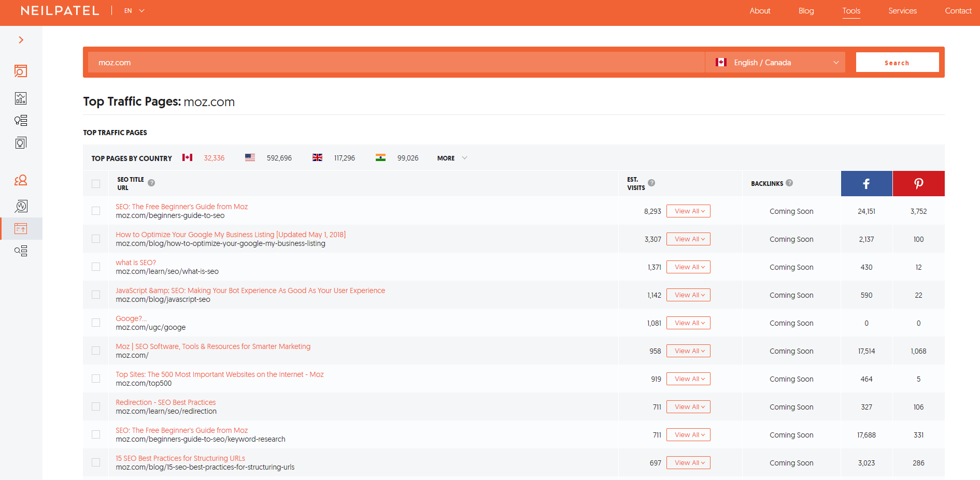This screenshot has height=480, width=980.
Task: Open the Blog menu item
Action: pyautogui.click(x=806, y=11)
